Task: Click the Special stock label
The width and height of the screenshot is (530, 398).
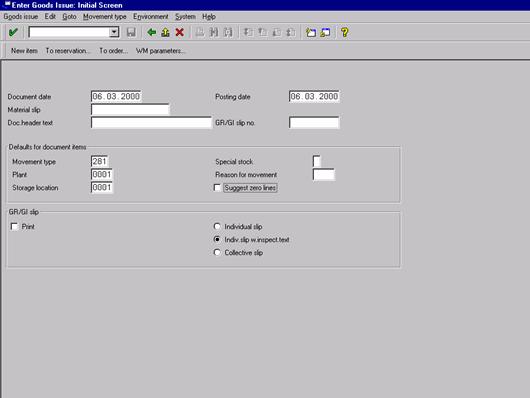Action: (x=234, y=162)
